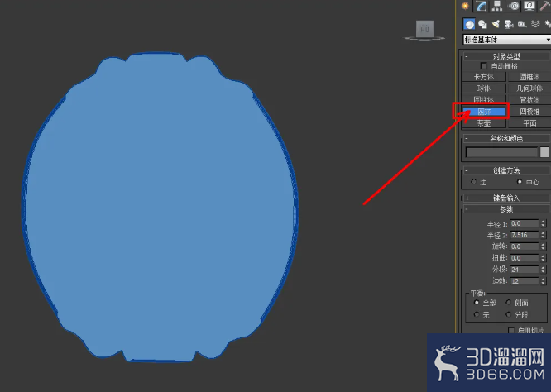Click the ViewCube in the viewport
551x392 pixels.
coord(425,30)
